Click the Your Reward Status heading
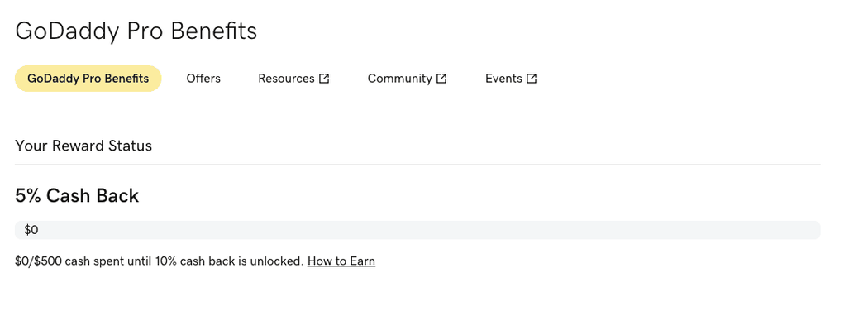Screen dimensions: 868x335 [83, 146]
